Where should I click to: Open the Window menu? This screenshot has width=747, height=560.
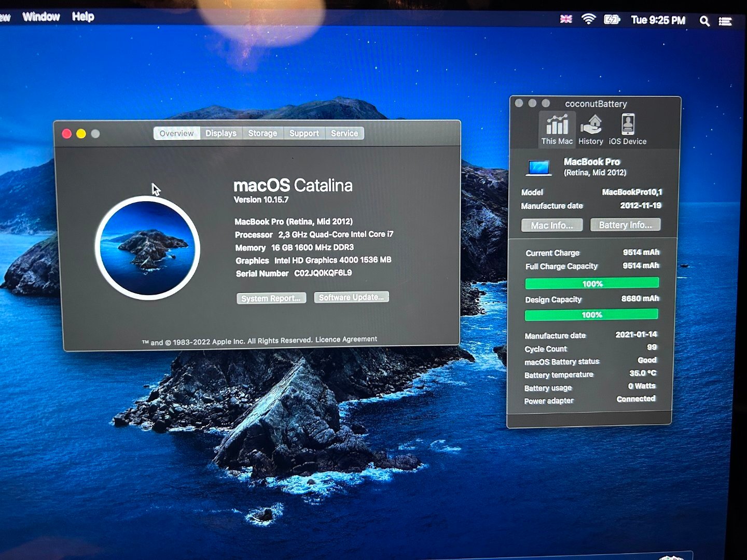(x=41, y=17)
